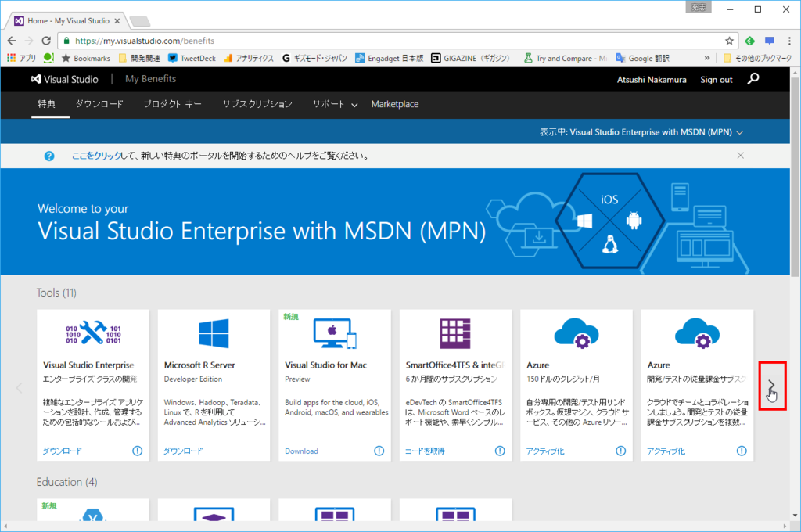
Task: Open the search magnifier icon
Action: [753, 79]
